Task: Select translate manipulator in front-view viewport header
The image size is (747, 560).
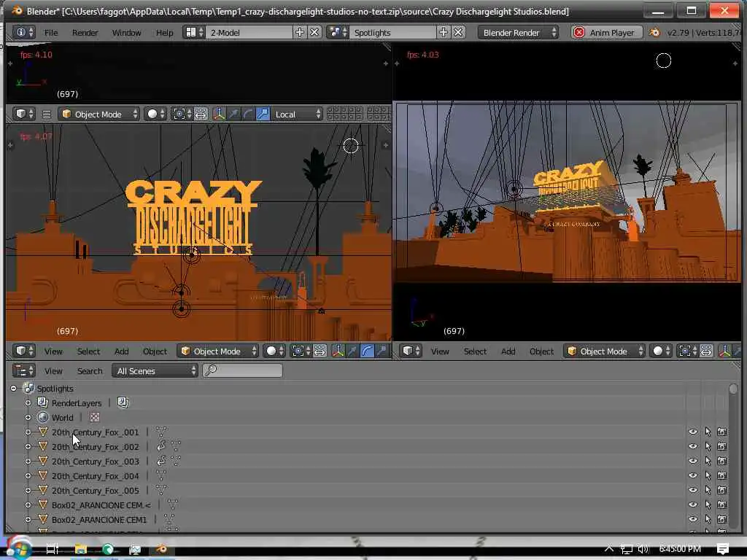Action: [x=352, y=351]
